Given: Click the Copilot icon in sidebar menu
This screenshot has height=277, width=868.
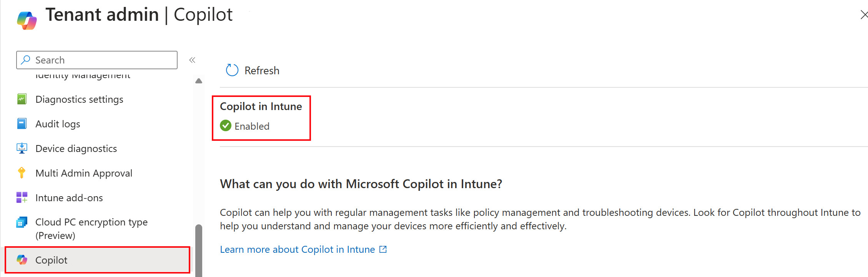Looking at the screenshot, I should pos(22,260).
